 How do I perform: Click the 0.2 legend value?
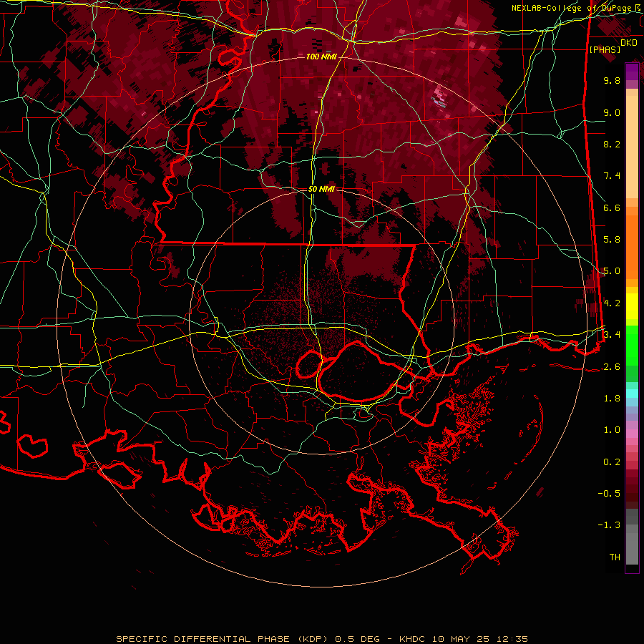click(612, 462)
